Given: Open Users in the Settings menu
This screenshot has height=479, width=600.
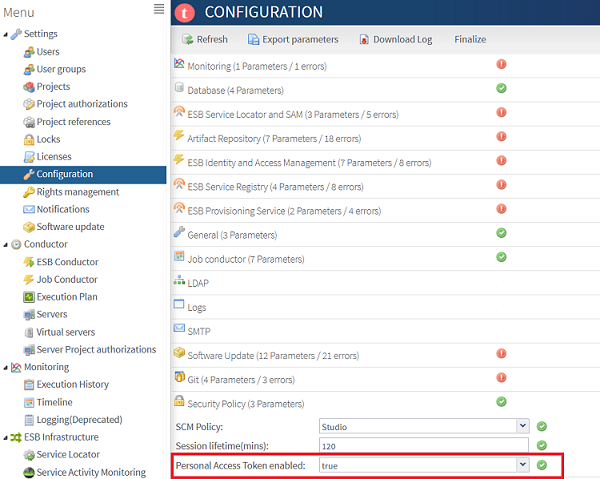Looking at the screenshot, I should pos(47,52).
